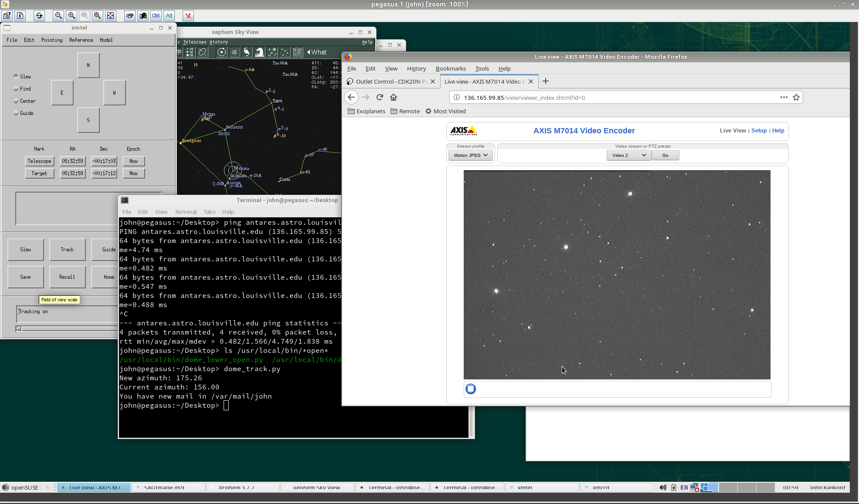Open the Remote bookmarks folder
The height and width of the screenshot is (504, 859).
(405, 112)
